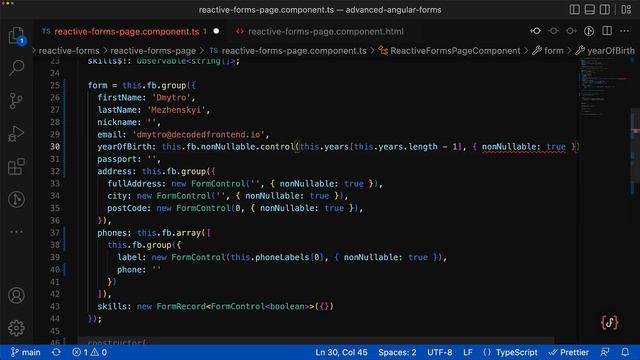Click the nickname property name
640x360 pixels.
[x=117, y=122]
